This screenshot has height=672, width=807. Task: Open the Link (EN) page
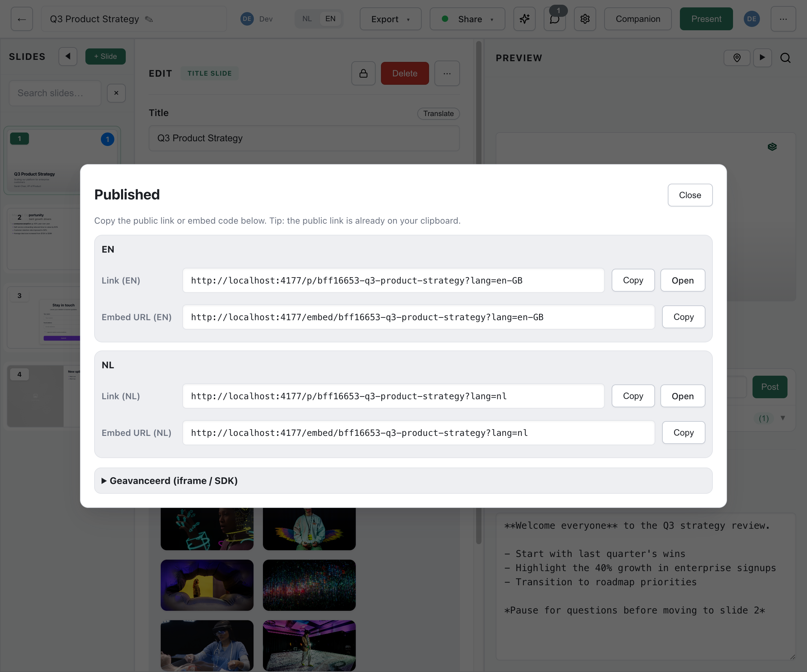(683, 280)
